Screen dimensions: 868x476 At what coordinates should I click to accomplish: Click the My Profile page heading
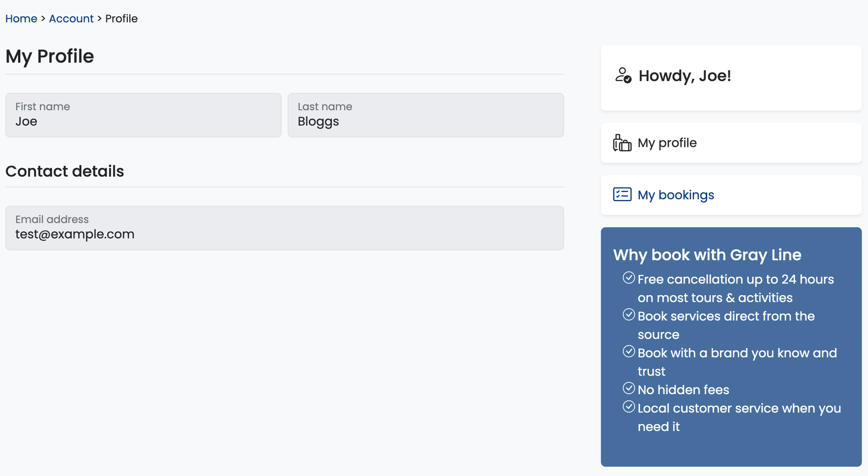(x=50, y=57)
